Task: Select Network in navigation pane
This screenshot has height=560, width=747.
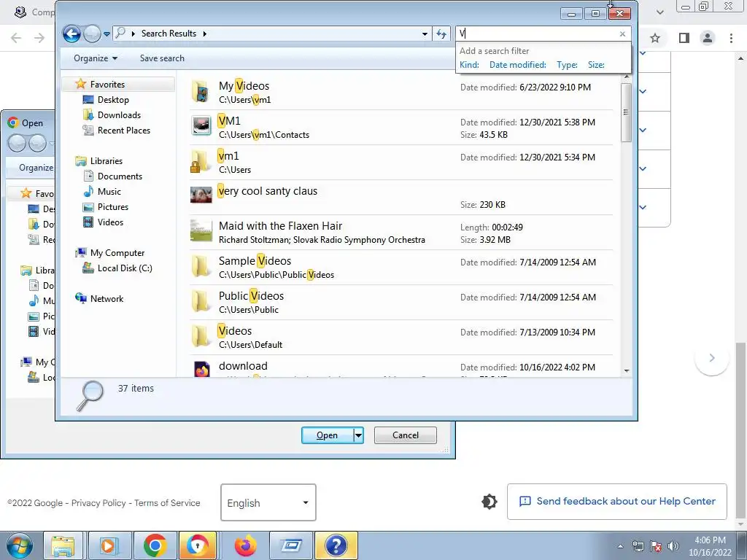Action: (107, 298)
